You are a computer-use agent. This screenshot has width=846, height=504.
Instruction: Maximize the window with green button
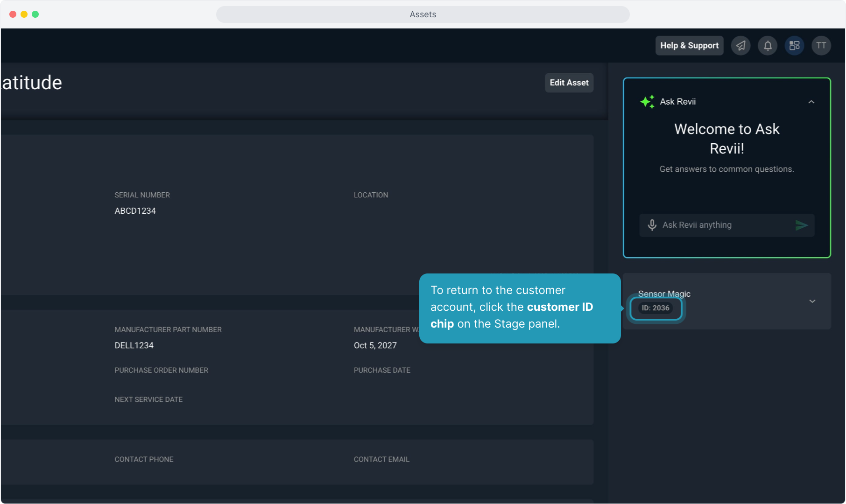(35, 14)
